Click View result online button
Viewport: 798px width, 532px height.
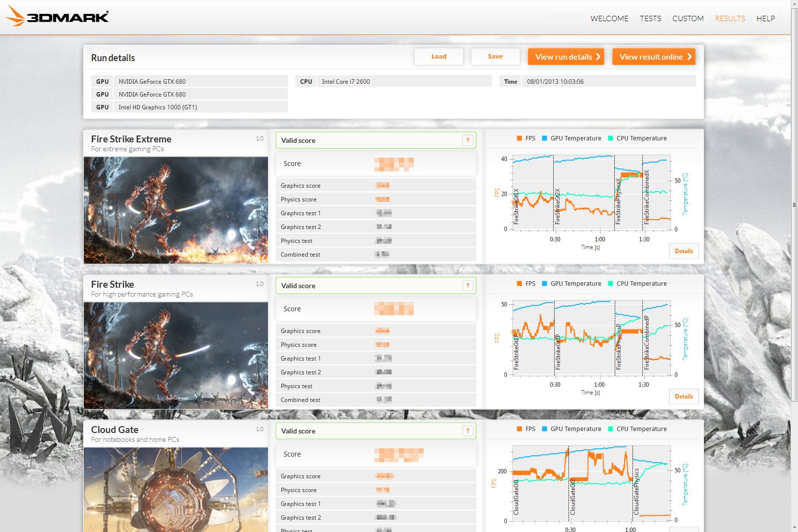tap(654, 57)
